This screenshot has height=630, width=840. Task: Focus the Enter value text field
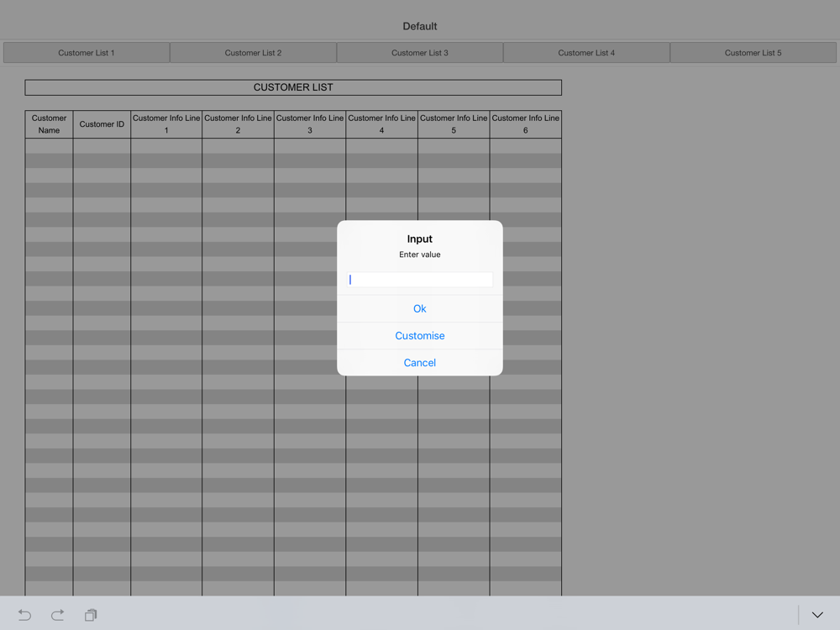point(419,279)
